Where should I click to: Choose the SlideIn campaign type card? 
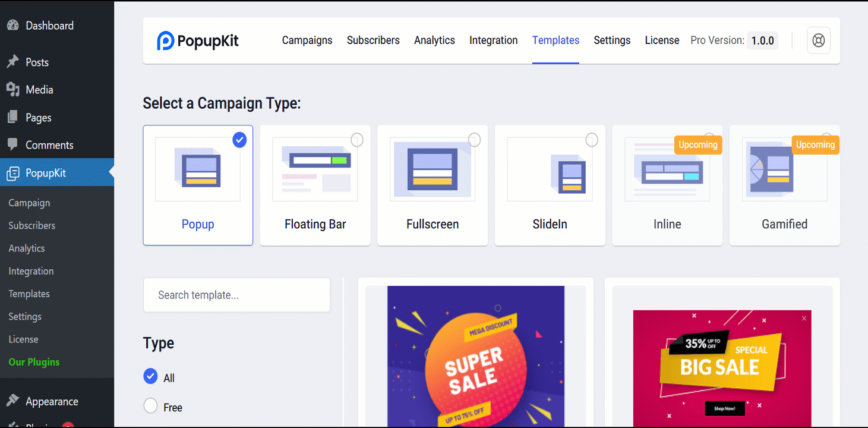click(x=550, y=185)
